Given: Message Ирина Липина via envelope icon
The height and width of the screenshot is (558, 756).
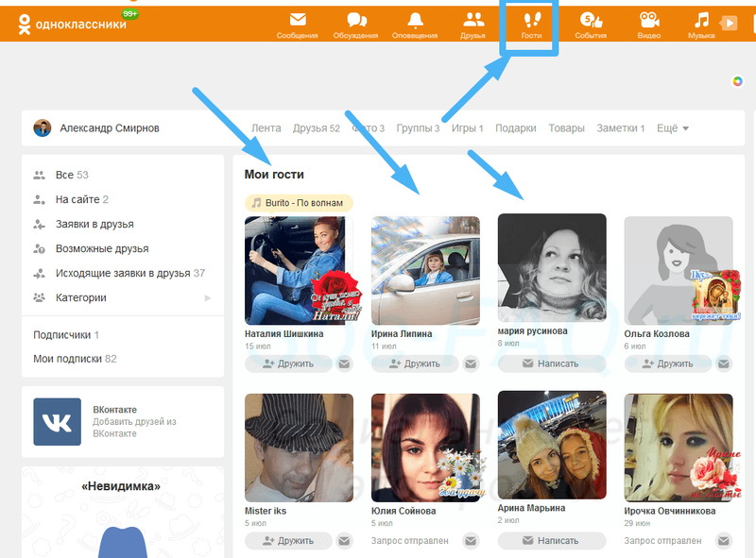Looking at the screenshot, I should point(471,364).
